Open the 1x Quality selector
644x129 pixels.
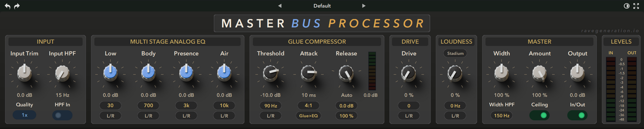24,115
